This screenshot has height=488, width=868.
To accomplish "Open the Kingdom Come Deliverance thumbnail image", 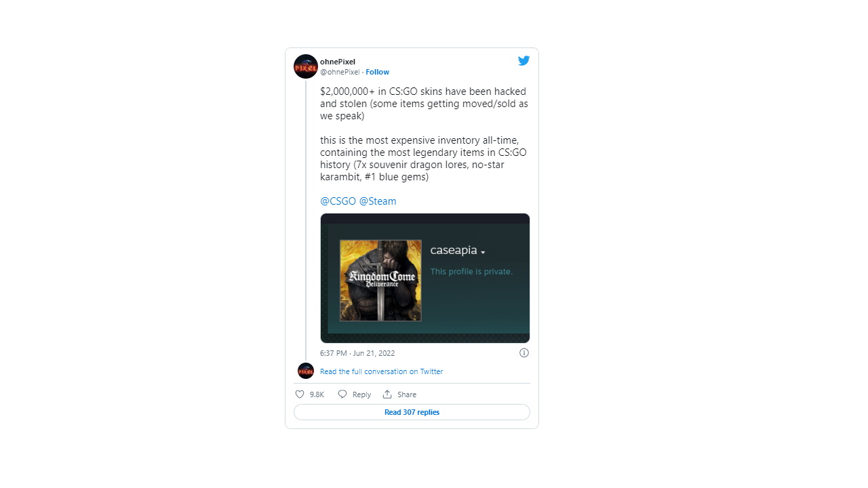I will coord(380,281).
